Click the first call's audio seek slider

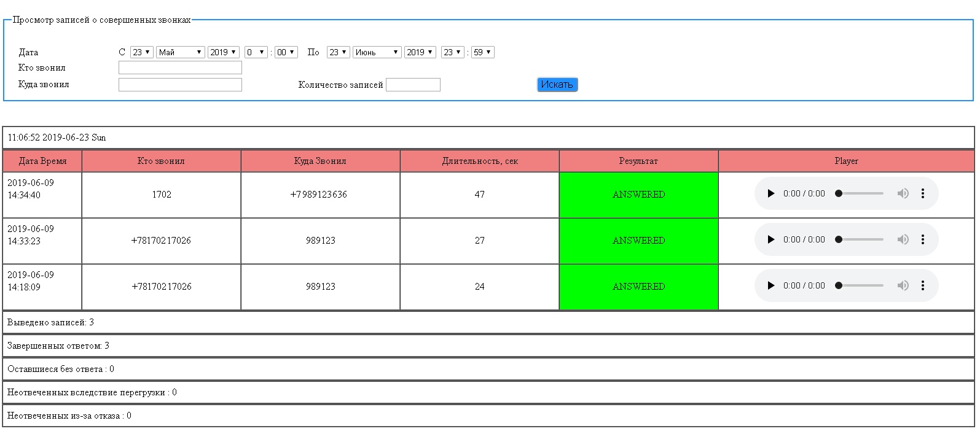click(x=860, y=194)
